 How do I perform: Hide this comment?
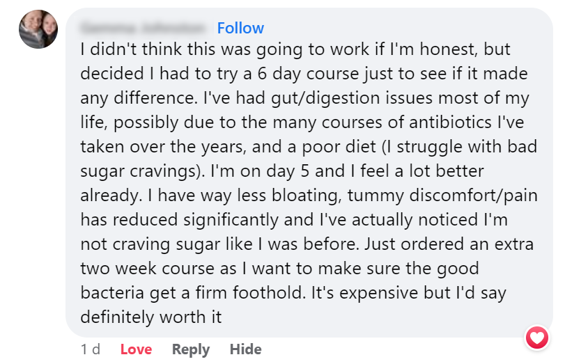[245, 349]
